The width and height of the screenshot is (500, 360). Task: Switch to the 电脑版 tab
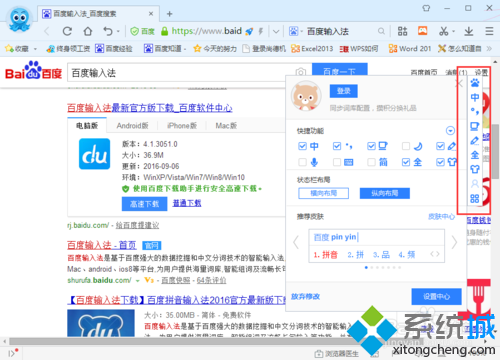[87, 126]
